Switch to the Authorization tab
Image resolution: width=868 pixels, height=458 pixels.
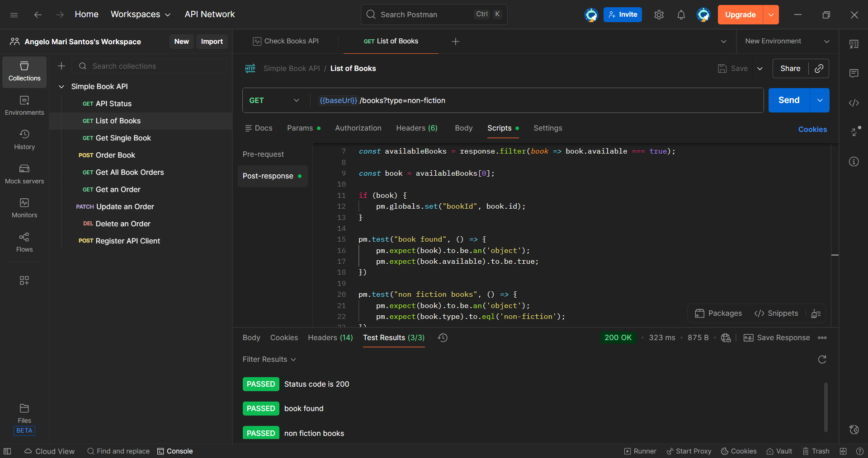tap(358, 128)
